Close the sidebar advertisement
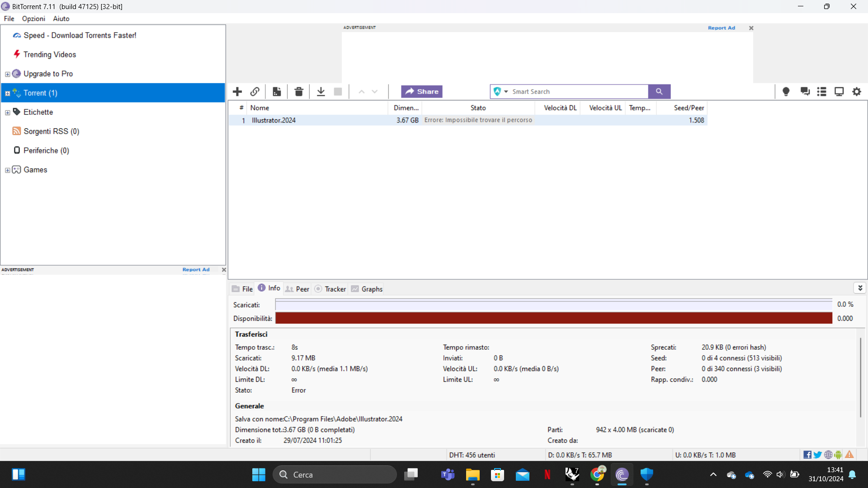The height and width of the screenshot is (488, 868). coord(224,270)
